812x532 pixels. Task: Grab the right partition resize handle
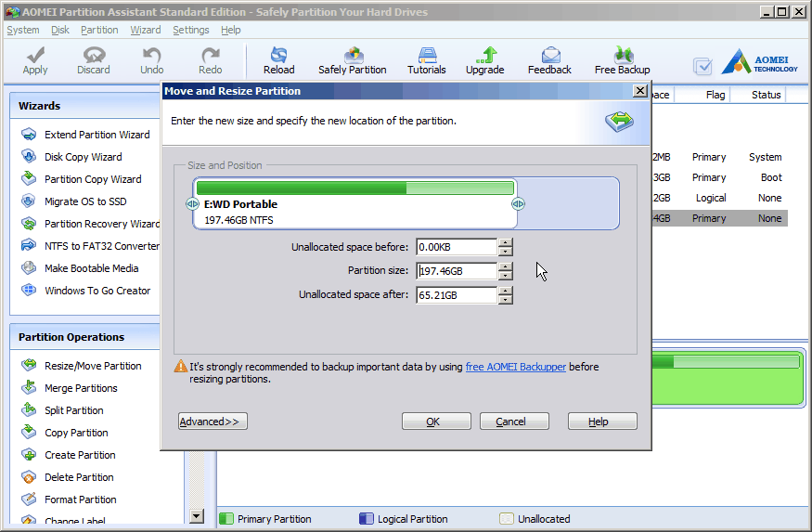[518, 204]
